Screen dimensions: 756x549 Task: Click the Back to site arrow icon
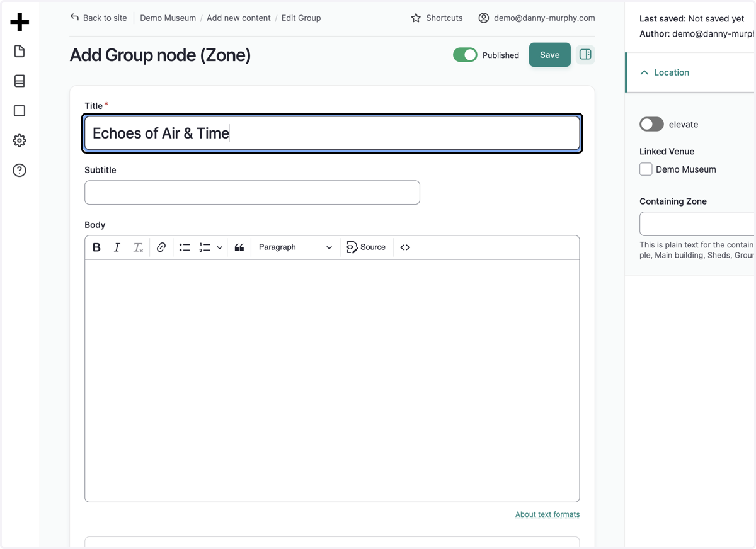74,18
